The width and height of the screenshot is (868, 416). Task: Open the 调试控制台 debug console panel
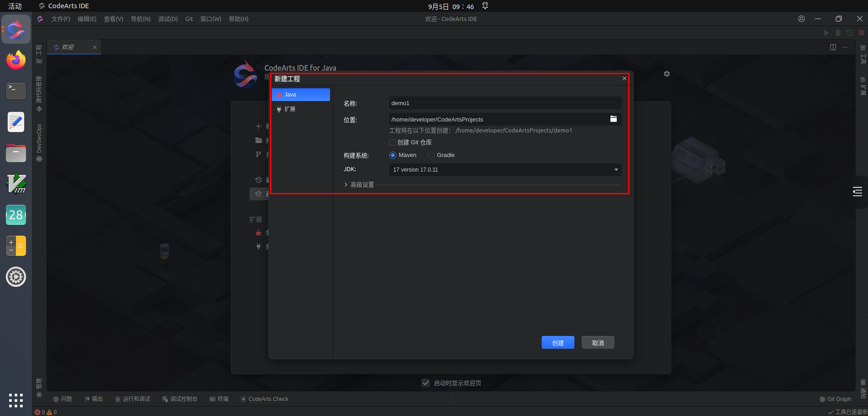coord(180,399)
